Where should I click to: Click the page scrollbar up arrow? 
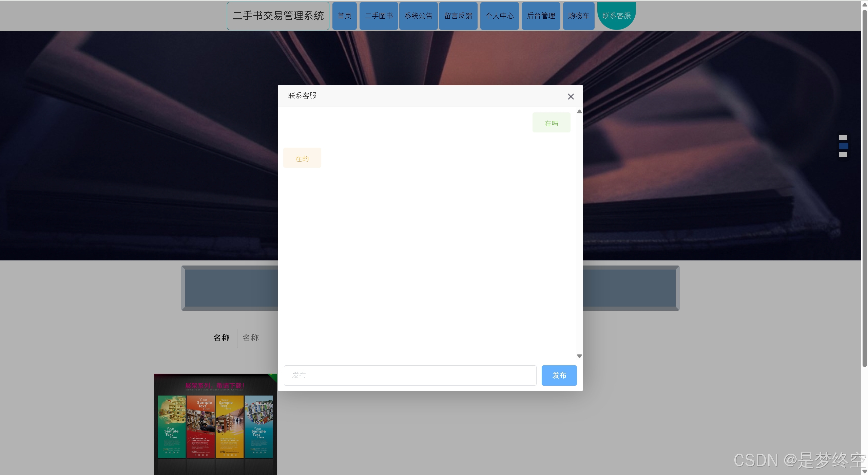point(864,4)
